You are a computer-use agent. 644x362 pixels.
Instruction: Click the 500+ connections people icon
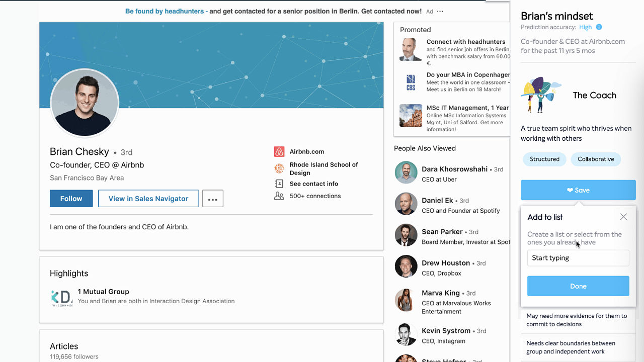click(x=279, y=196)
